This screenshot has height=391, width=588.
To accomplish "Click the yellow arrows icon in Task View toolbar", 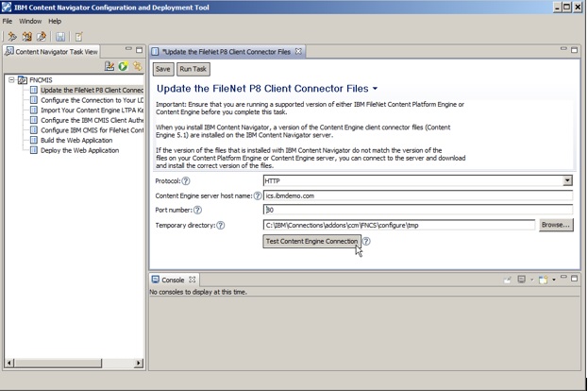I will [137, 66].
